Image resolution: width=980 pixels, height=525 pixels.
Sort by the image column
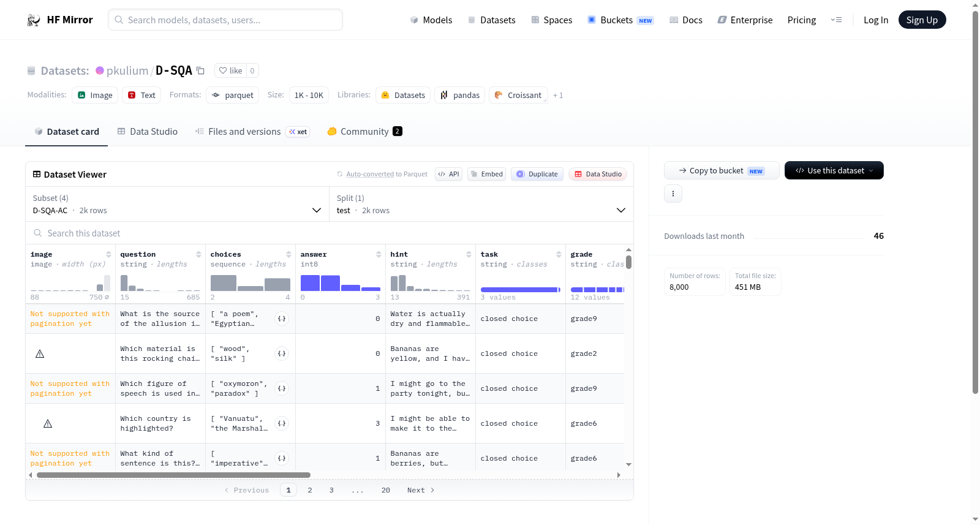108,254
